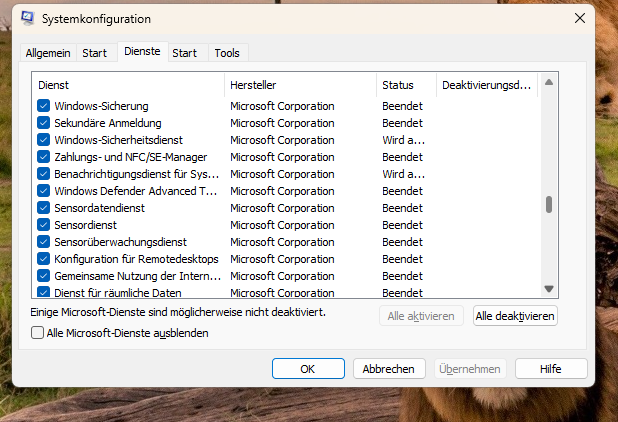Toggle the Sekundäre Anmeldung checkbox
Screen dimensions: 618x422
coord(43,123)
